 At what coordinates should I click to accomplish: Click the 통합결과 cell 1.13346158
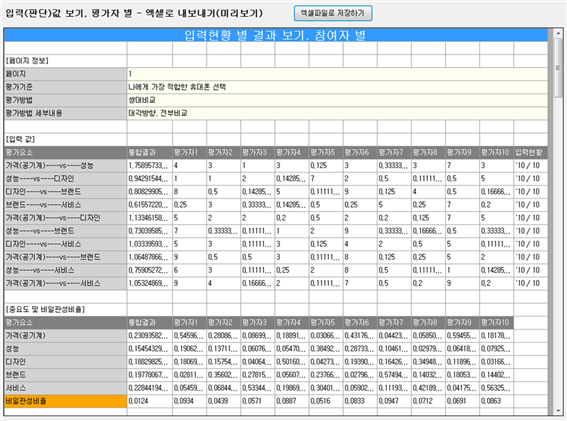(150, 218)
